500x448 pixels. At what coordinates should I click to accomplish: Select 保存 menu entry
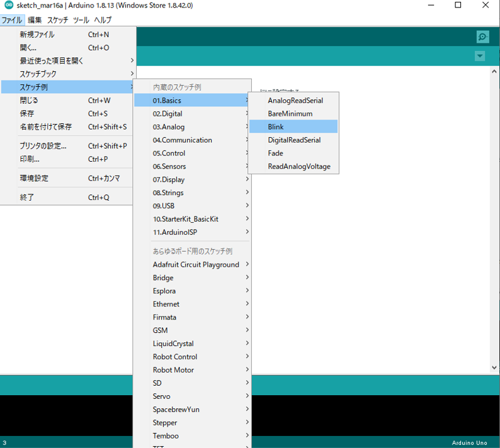67,113
